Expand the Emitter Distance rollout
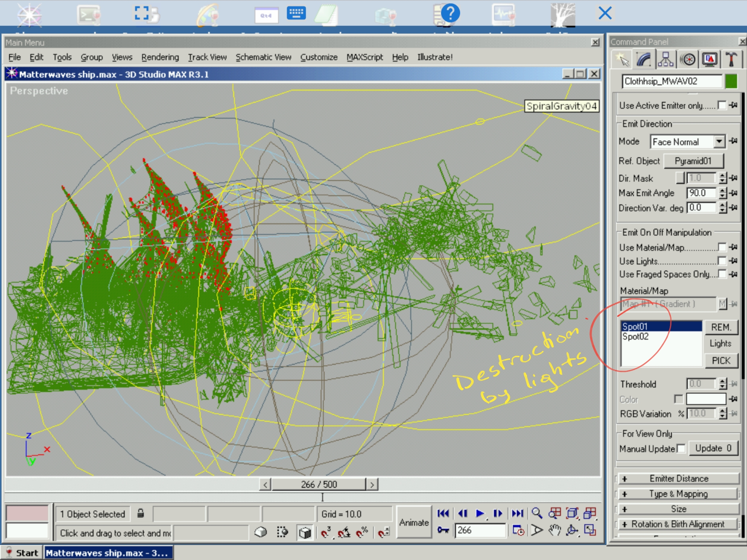This screenshot has width=747, height=560. (x=678, y=478)
